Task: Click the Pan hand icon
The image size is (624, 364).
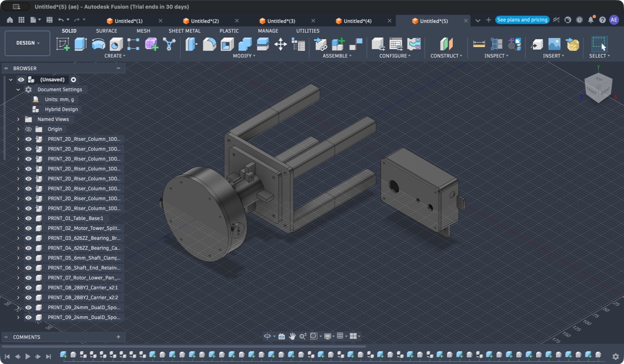Action: click(x=292, y=337)
